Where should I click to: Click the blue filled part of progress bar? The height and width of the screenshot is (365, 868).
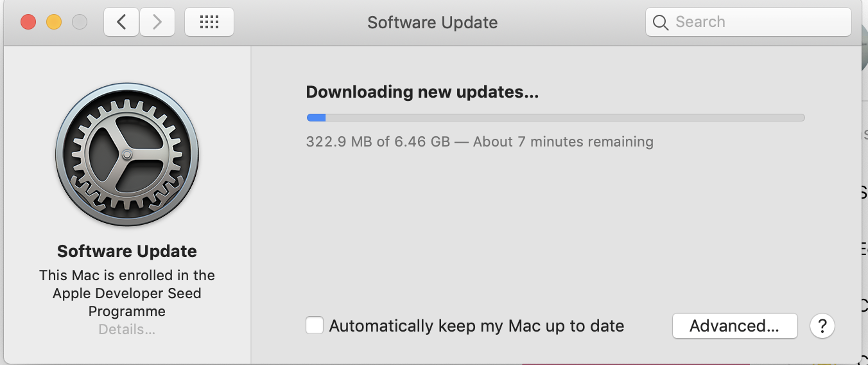(x=316, y=118)
